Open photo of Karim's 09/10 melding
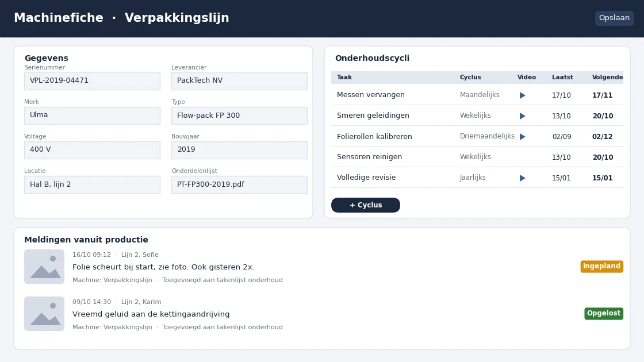The height and width of the screenshot is (362, 644). click(x=44, y=314)
